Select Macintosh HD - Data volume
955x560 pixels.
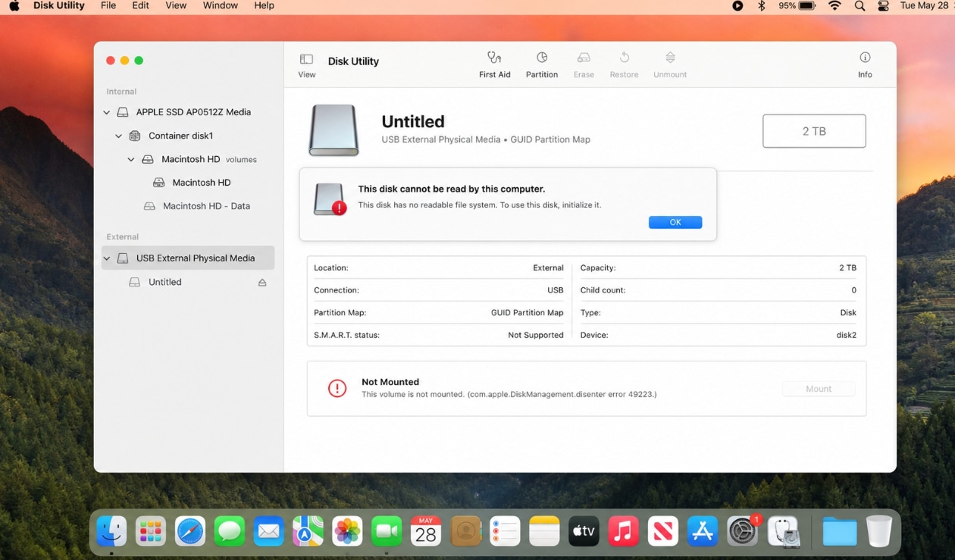point(188,206)
